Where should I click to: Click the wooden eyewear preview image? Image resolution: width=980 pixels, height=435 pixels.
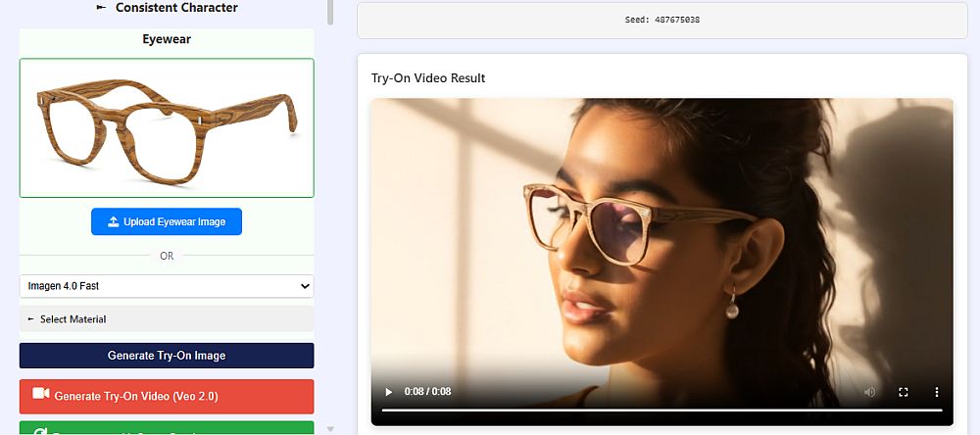(x=167, y=127)
